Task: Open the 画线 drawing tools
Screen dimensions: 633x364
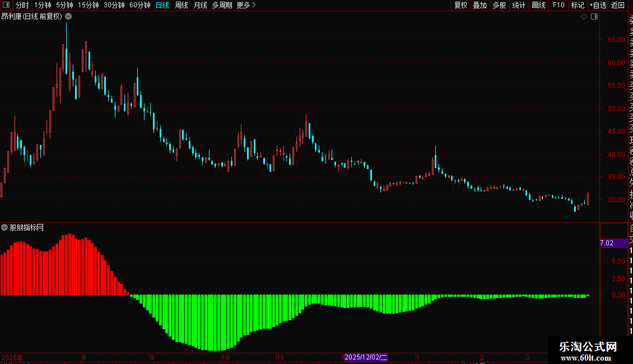Action: (x=538, y=5)
